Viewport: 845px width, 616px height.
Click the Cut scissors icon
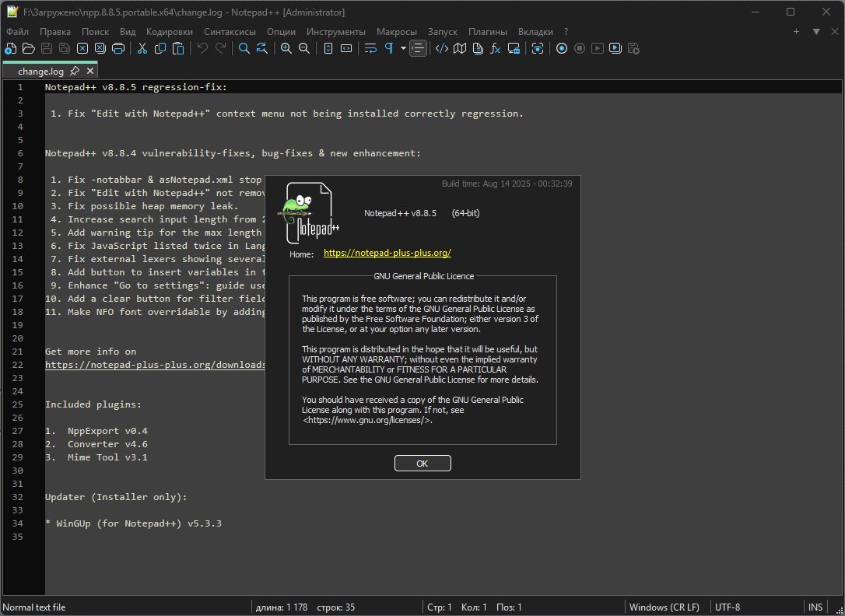pos(142,48)
